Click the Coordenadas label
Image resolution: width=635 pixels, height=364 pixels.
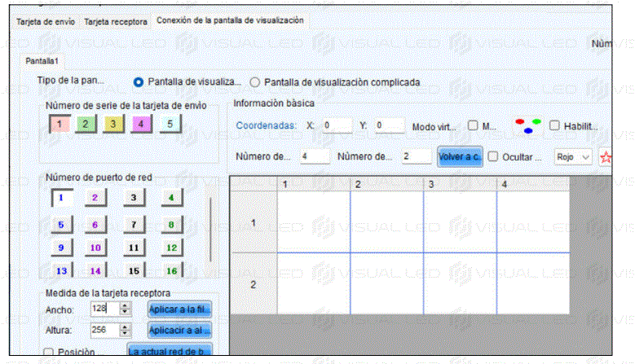266,125
